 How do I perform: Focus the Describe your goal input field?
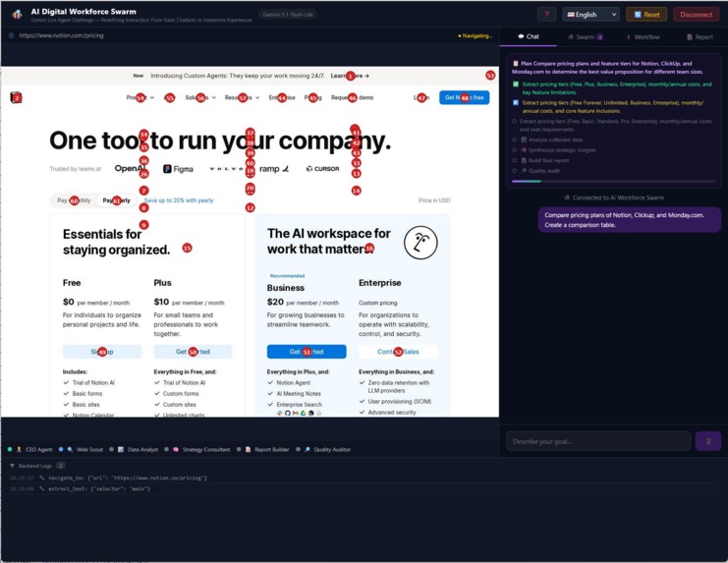click(598, 441)
